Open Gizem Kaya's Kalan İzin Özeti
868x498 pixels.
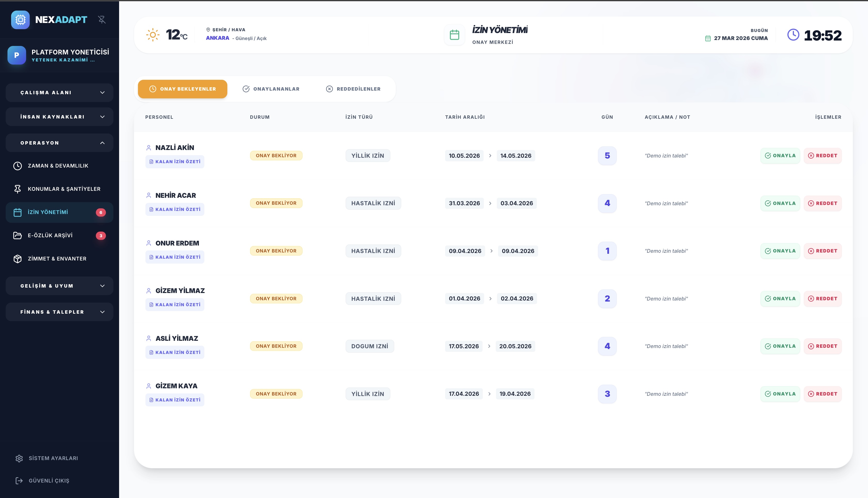tap(175, 400)
